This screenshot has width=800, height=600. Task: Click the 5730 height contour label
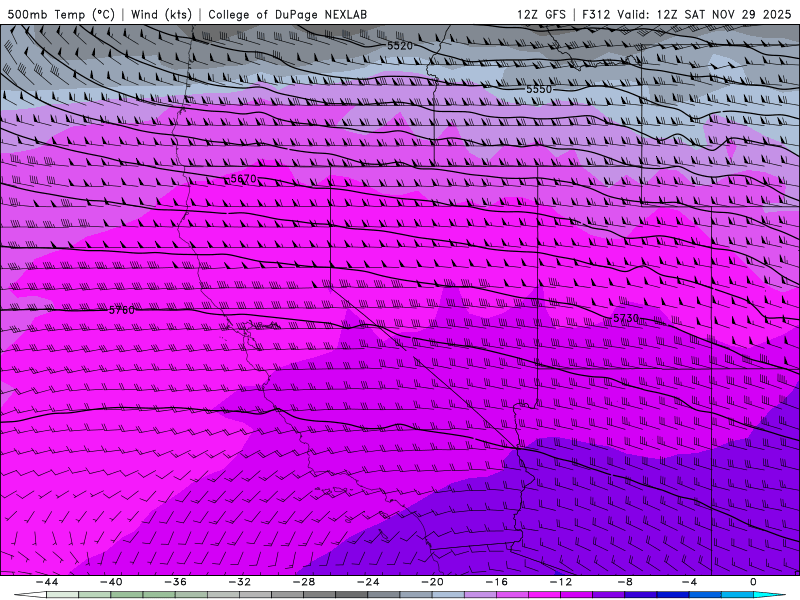pos(626,318)
